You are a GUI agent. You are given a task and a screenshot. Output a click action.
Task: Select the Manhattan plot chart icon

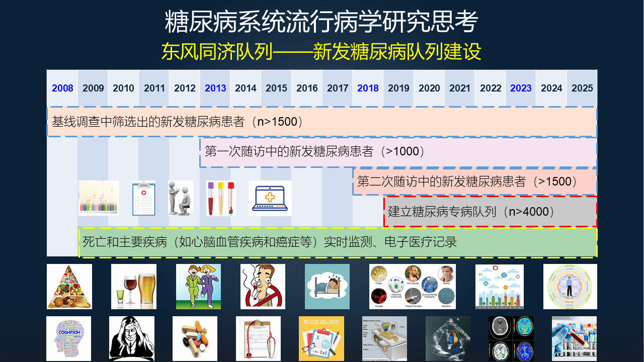[x=98, y=199]
